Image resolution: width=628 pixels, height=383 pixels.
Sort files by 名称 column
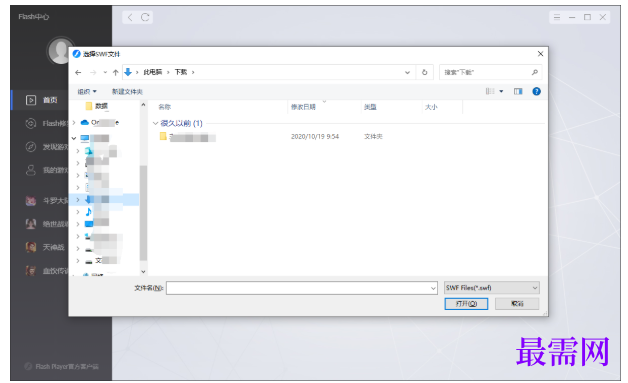165,107
